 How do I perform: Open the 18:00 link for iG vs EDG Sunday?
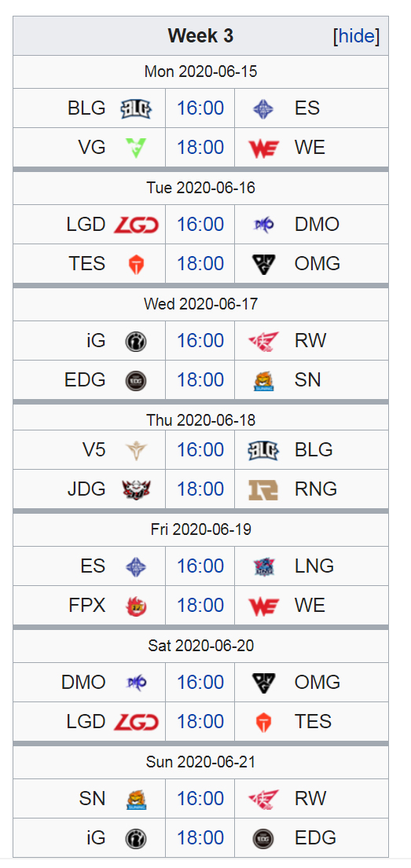pyautogui.click(x=200, y=838)
